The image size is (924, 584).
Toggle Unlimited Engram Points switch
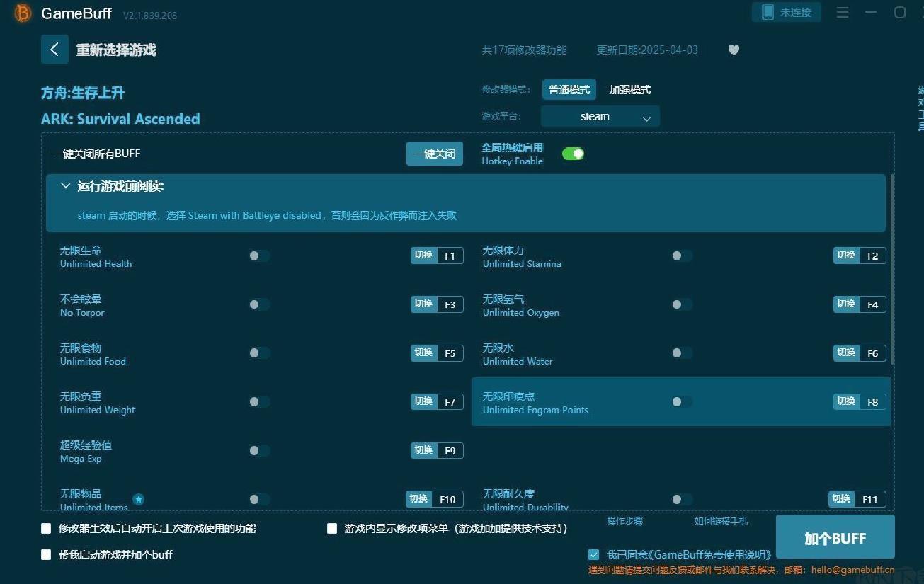coord(682,402)
